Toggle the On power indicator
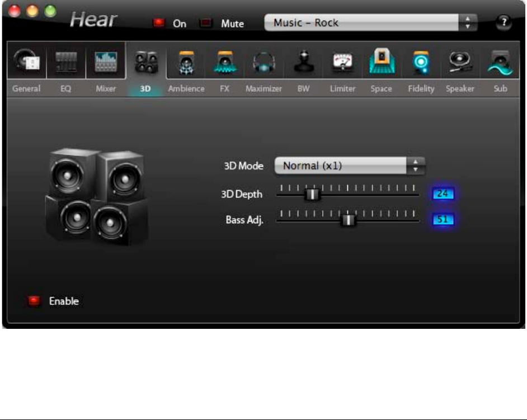Screen dimensions: 527x420 pyautogui.click(x=159, y=23)
